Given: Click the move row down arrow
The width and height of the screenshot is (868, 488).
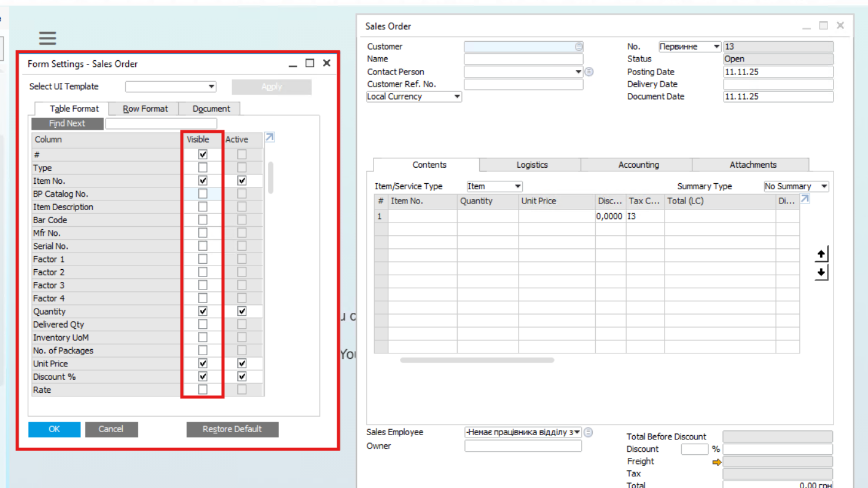Looking at the screenshot, I should [821, 273].
